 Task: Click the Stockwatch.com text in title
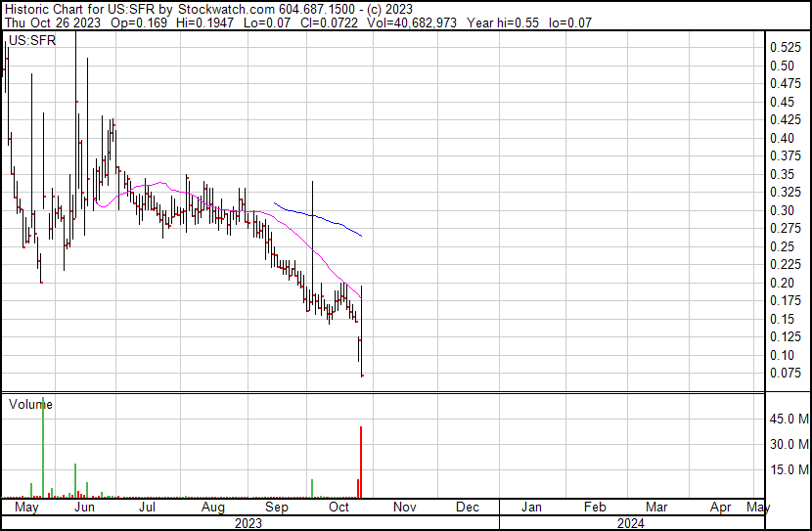point(226,9)
